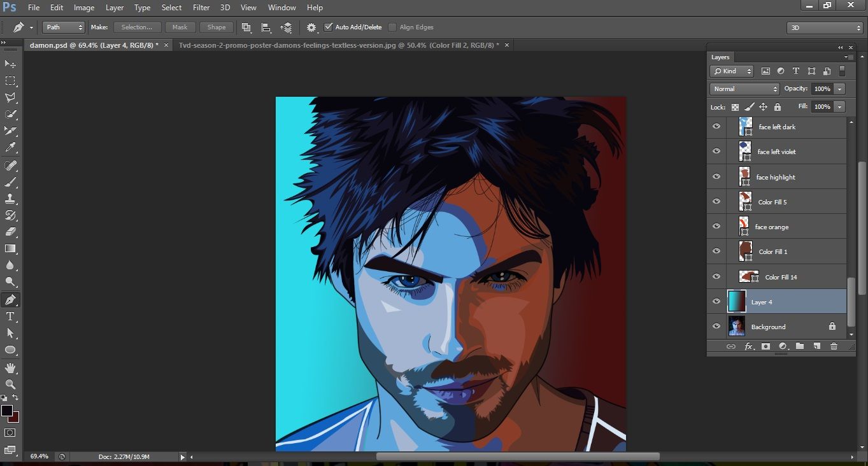This screenshot has width=868, height=466.
Task: Select the Hand tool
Action: pyautogui.click(x=10, y=367)
